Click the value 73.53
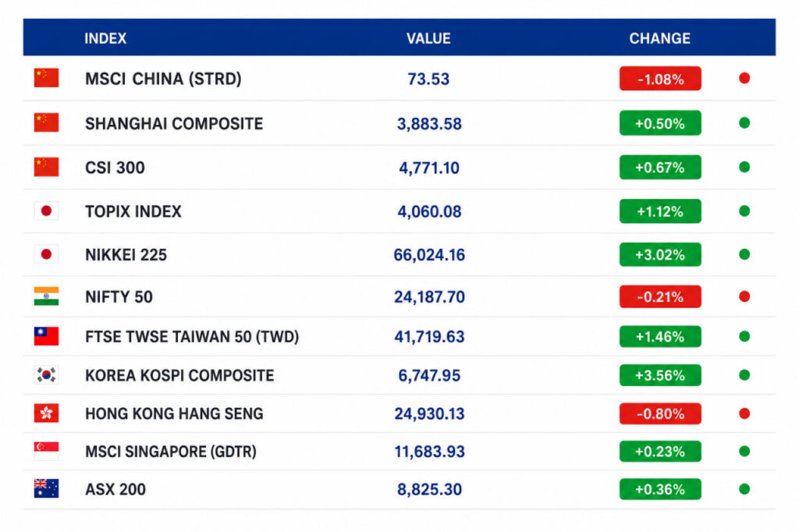The width and height of the screenshot is (799, 532). point(428,79)
